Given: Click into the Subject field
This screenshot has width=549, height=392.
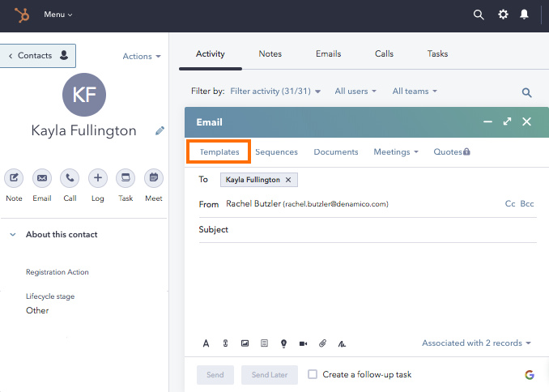Looking at the screenshot, I should [x=368, y=230].
